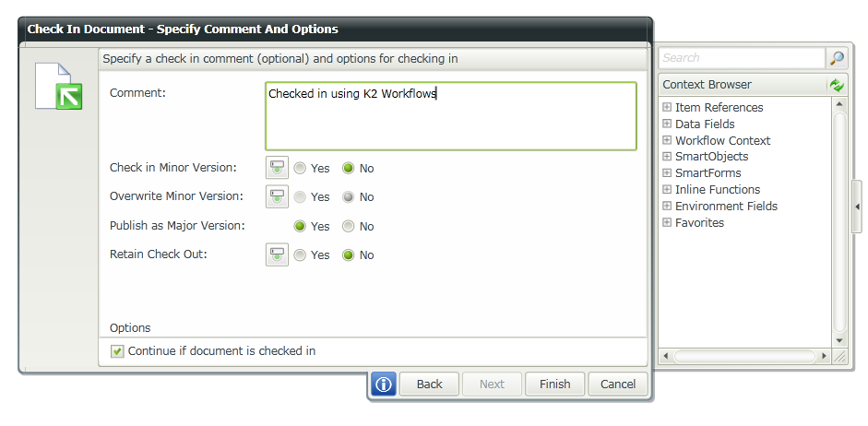Screen dimensions: 868x426
Task: Expand the Inline Functions node
Action: click(667, 190)
